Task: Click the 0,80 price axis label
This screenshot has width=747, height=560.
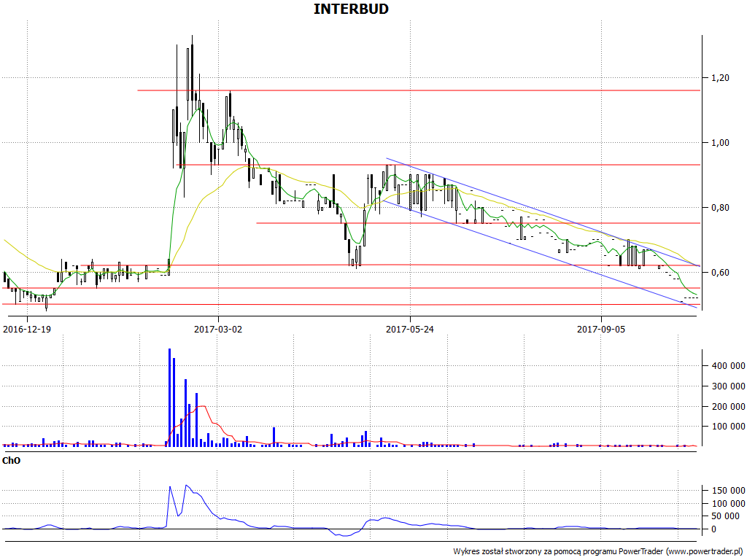Action: pos(720,208)
